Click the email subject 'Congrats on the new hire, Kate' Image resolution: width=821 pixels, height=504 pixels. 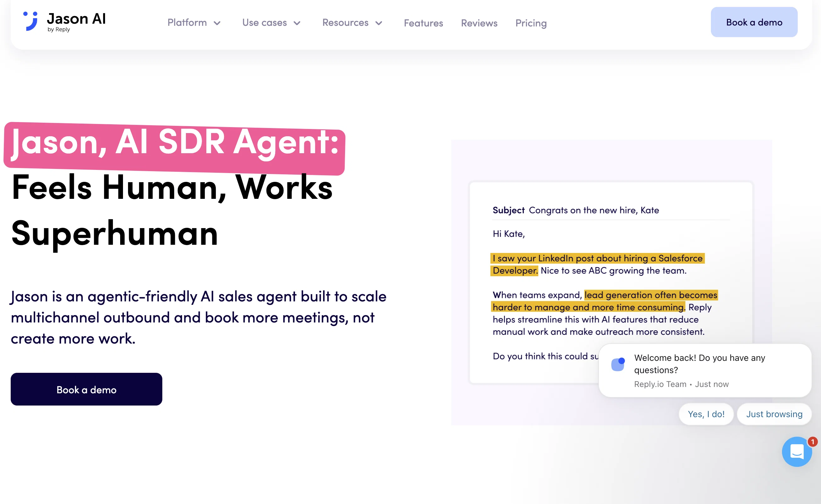click(x=594, y=210)
